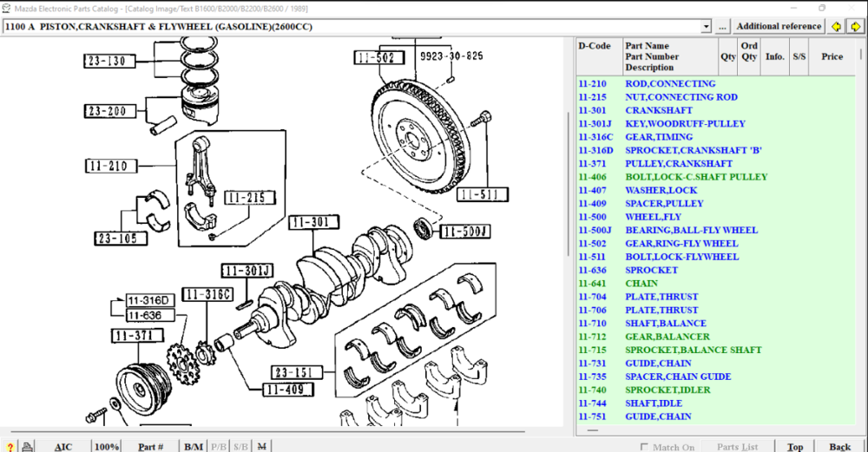Click the Part # toolbar button
Viewport: 868px width, 452px height.
coord(151,447)
